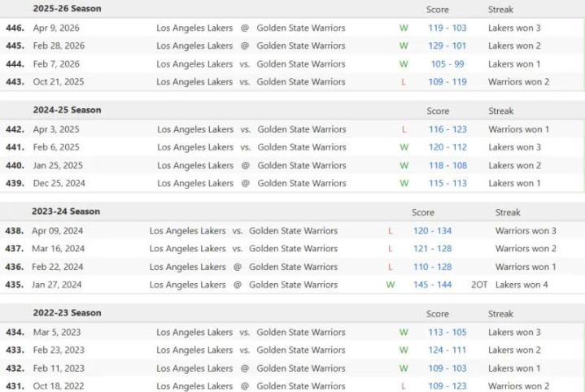
Task: Click the 109 - 103 score link
Action: (447, 368)
